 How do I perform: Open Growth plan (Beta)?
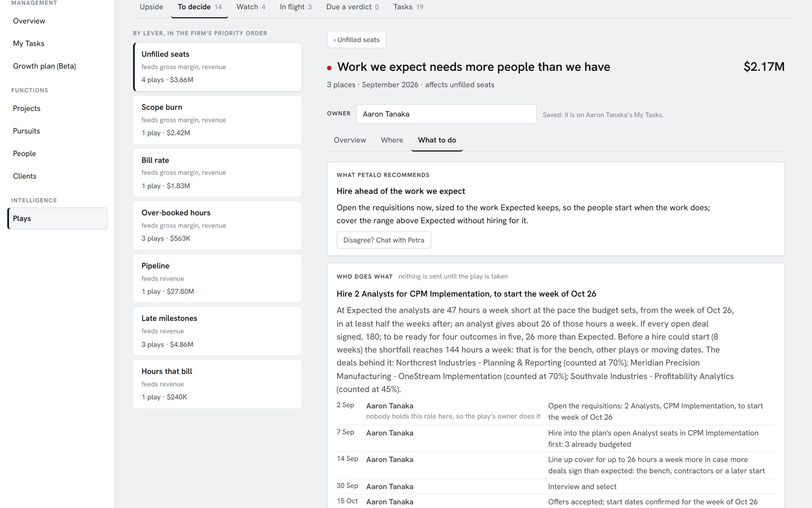44,66
